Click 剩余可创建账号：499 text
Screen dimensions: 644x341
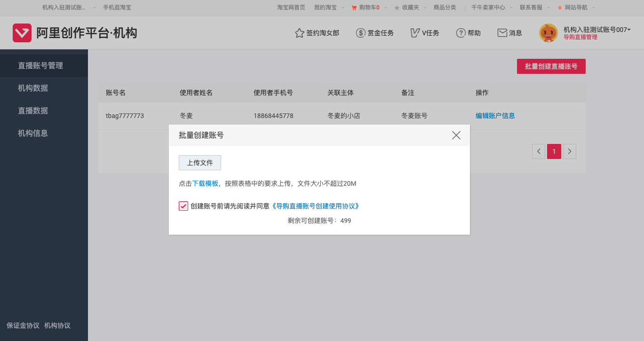coord(319,221)
